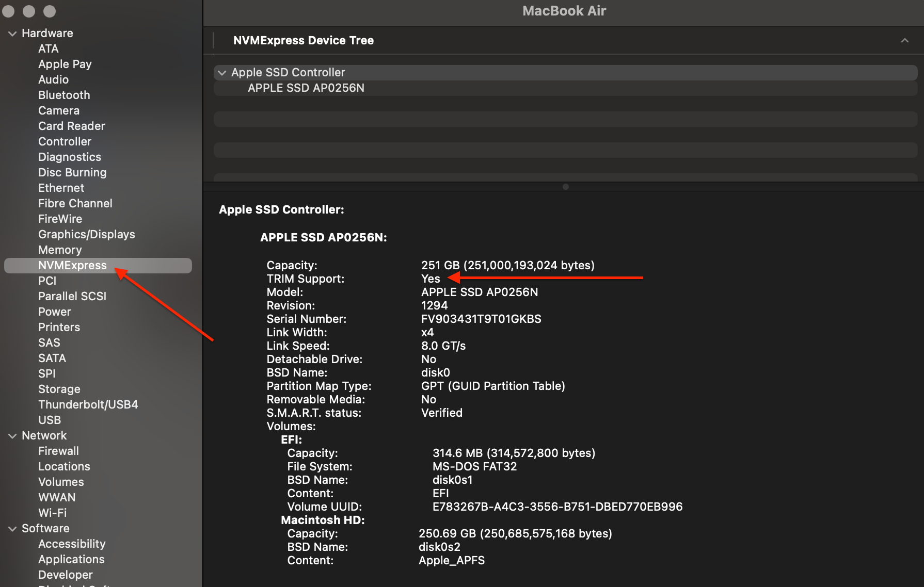Show Bluetooth hardware details
Image resolution: width=924 pixels, height=587 pixels.
pos(64,95)
